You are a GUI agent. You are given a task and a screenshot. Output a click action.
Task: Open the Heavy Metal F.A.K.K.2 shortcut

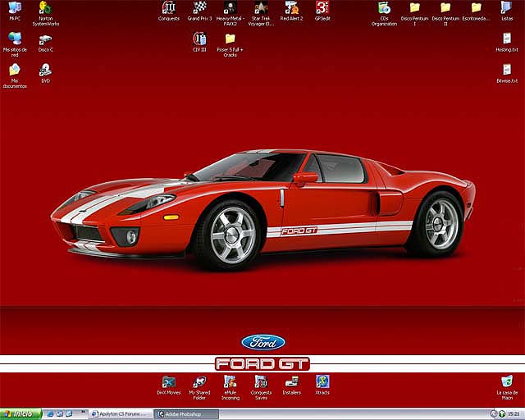[230, 8]
